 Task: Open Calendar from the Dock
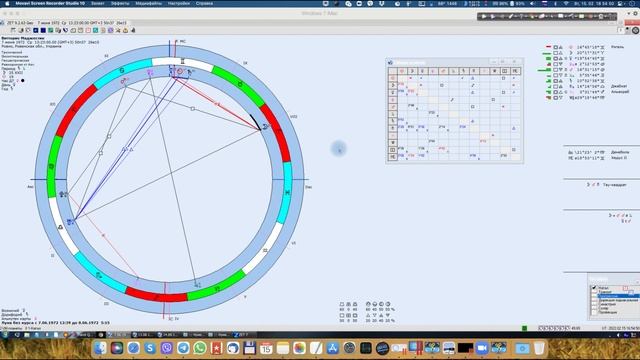point(266,348)
